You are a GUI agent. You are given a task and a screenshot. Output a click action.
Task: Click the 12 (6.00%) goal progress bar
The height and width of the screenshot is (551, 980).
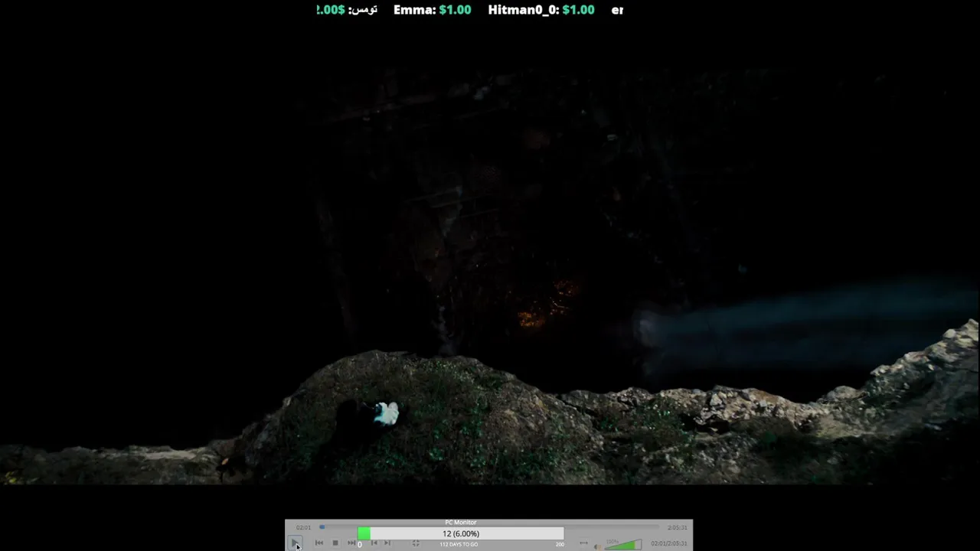click(x=460, y=533)
